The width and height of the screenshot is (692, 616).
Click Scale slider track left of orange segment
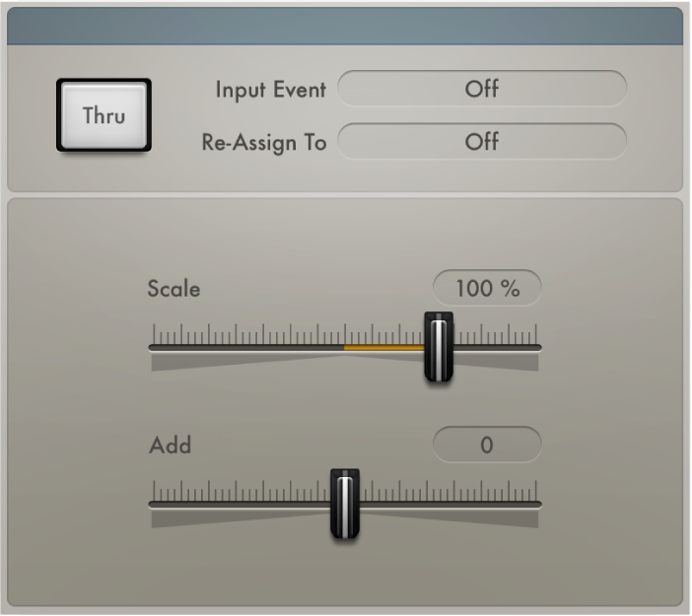246,348
